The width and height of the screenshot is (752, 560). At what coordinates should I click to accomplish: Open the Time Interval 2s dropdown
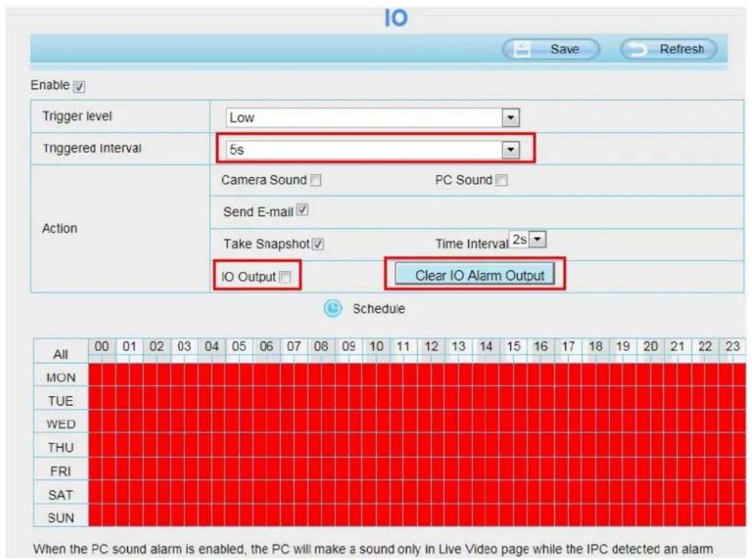(528, 239)
